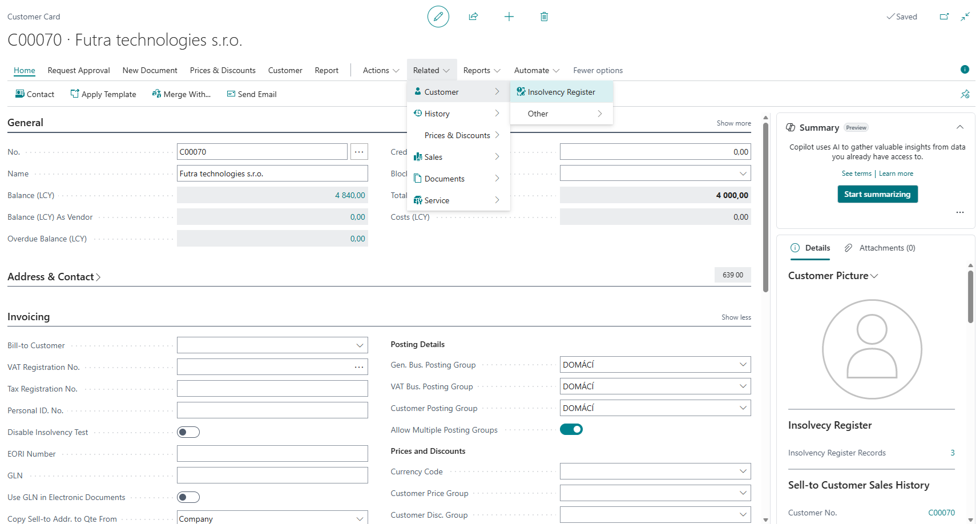Expand the Address & Contact section
The width and height of the screenshot is (980, 524).
pos(54,277)
